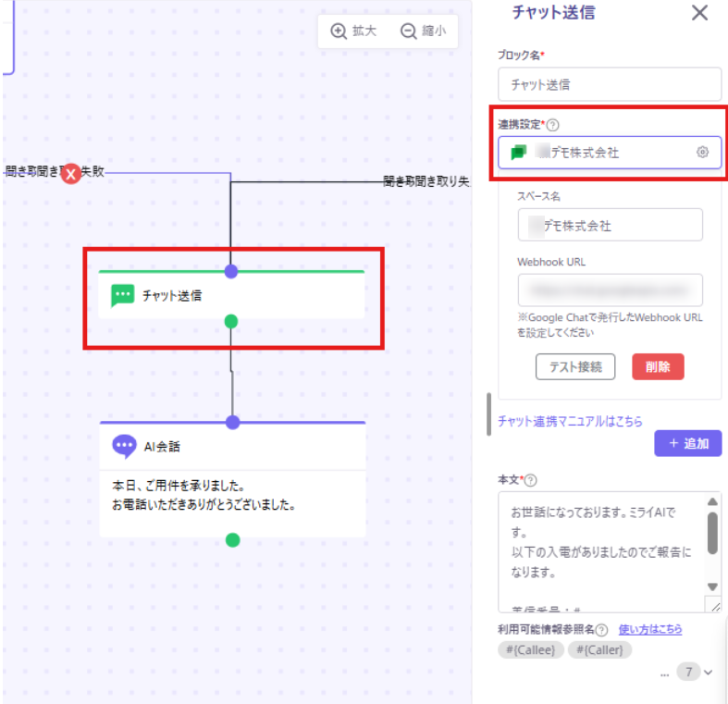Click the Webhook URL input field
The image size is (728, 704).
610,290
